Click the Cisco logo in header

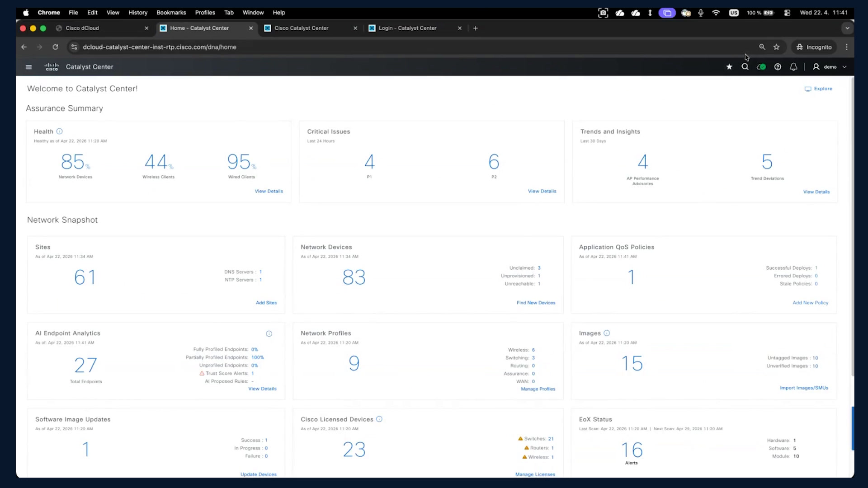point(52,67)
